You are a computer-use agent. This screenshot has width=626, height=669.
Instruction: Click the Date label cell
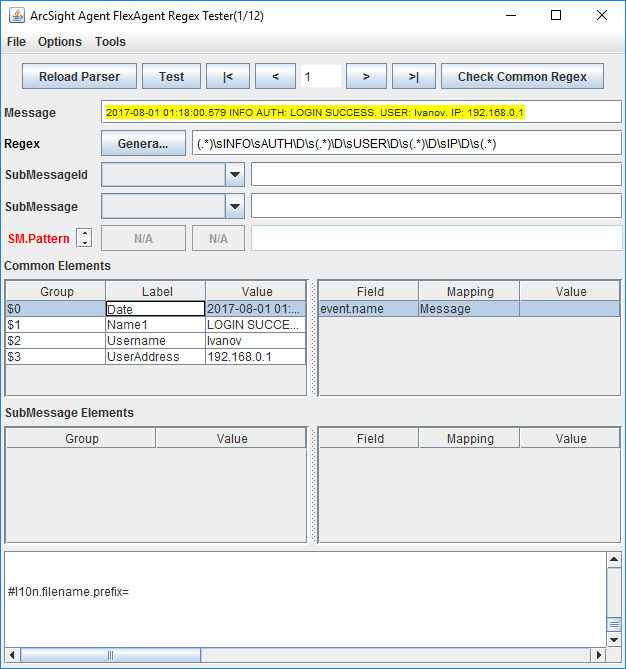pos(156,308)
